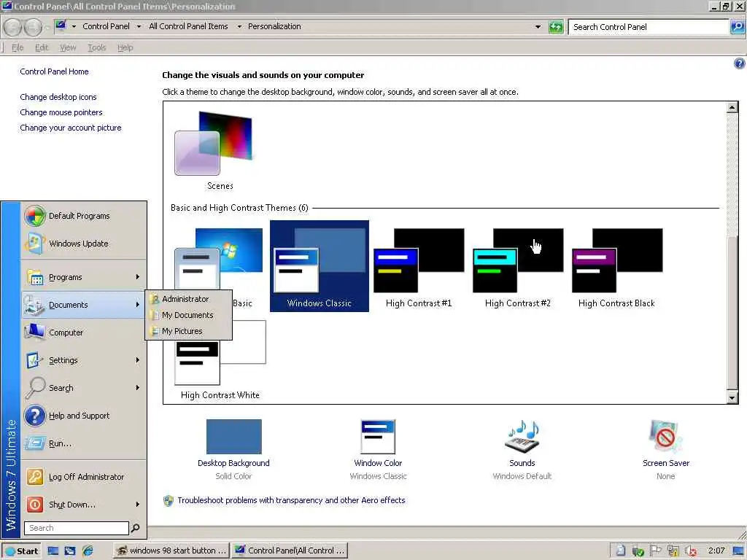Click Troubleshoot problems with transparency link
The width and height of the screenshot is (747, 560).
pos(291,500)
